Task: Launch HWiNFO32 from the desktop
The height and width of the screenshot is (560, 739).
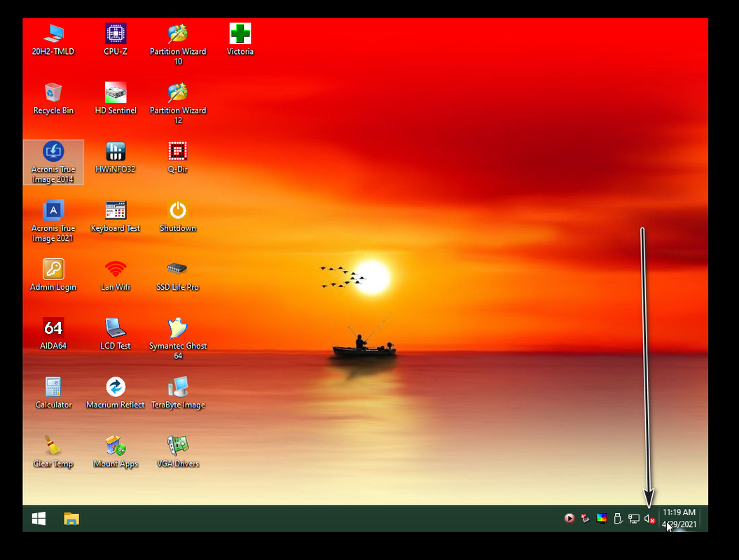Action: pyautogui.click(x=116, y=157)
